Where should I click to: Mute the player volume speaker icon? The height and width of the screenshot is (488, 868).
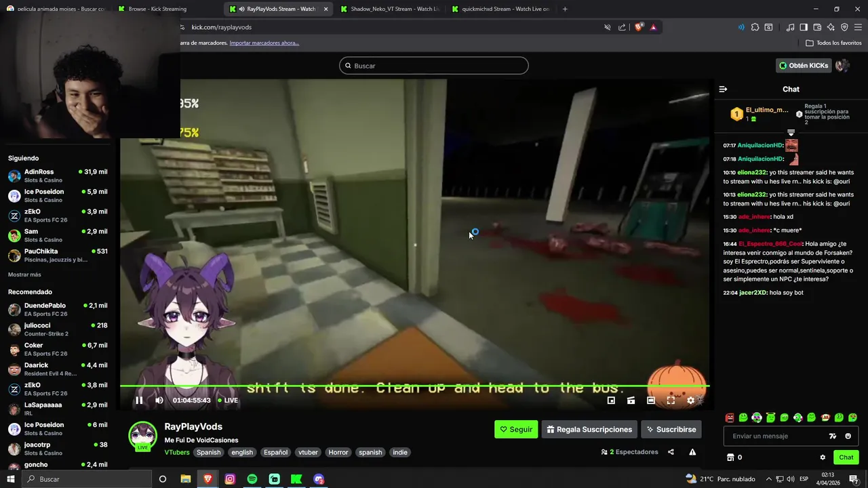coord(159,401)
